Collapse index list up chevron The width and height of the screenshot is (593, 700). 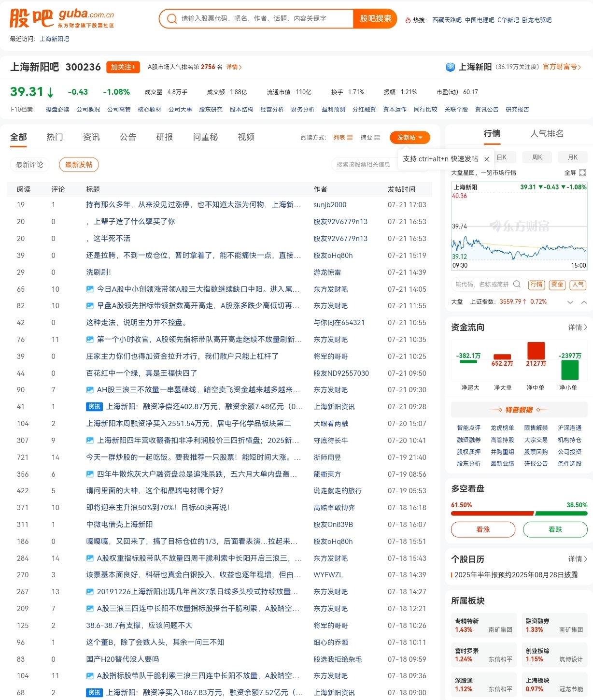(x=584, y=302)
